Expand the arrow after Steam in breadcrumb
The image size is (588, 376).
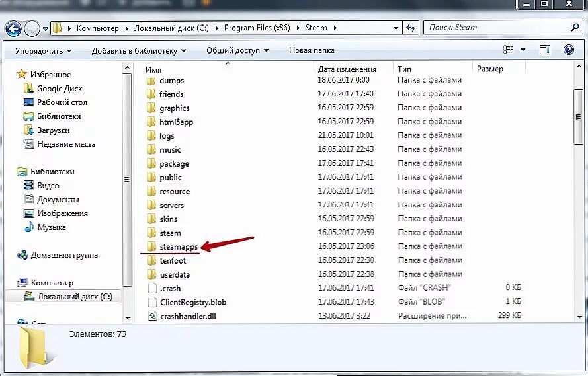pyautogui.click(x=335, y=28)
